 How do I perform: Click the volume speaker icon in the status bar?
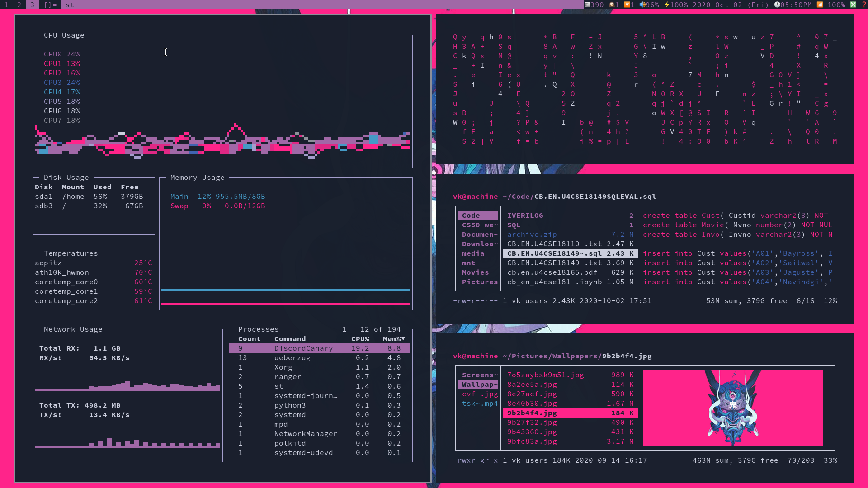[x=643, y=6]
